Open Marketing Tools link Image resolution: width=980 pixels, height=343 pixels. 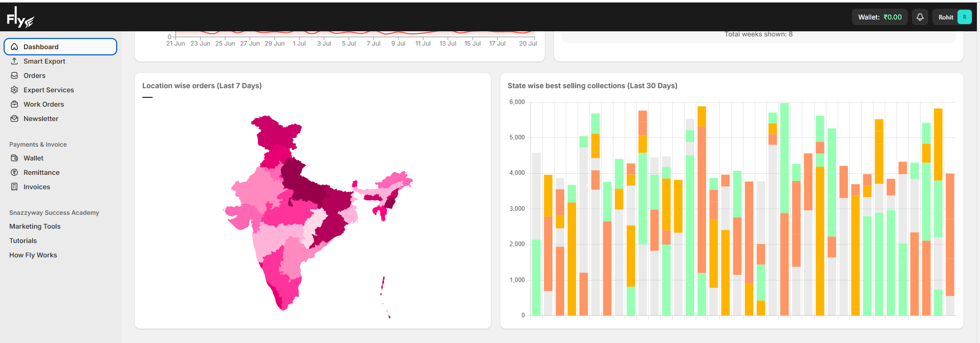35,226
